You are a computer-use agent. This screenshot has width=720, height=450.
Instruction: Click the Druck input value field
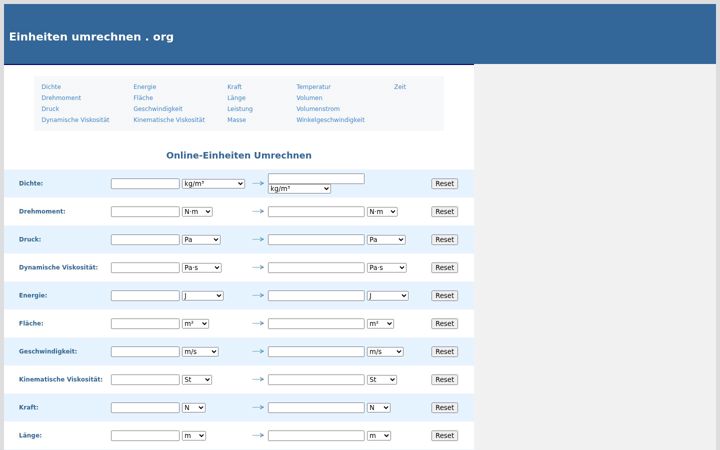(145, 240)
